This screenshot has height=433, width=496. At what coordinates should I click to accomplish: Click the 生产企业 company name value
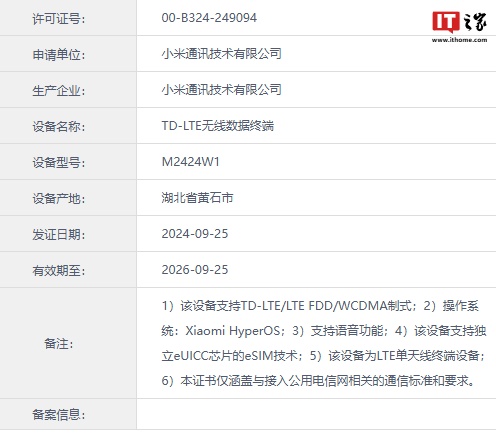point(221,90)
